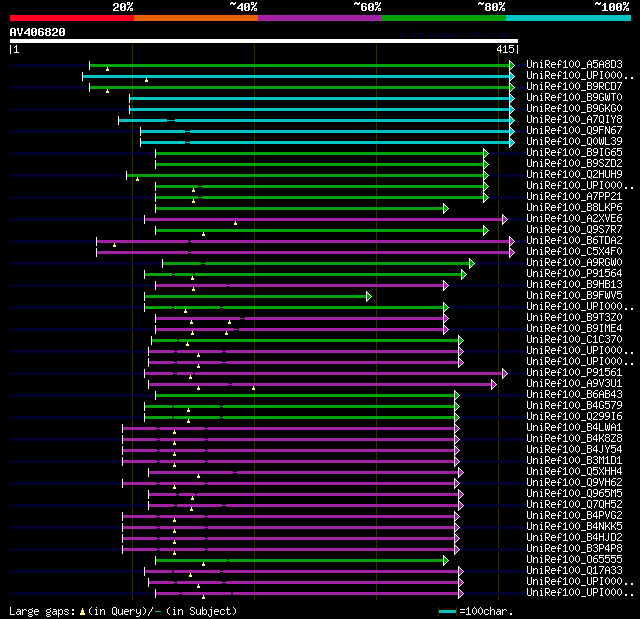
Task: Select the UniRef100_O65555 label
Action: point(574,560)
